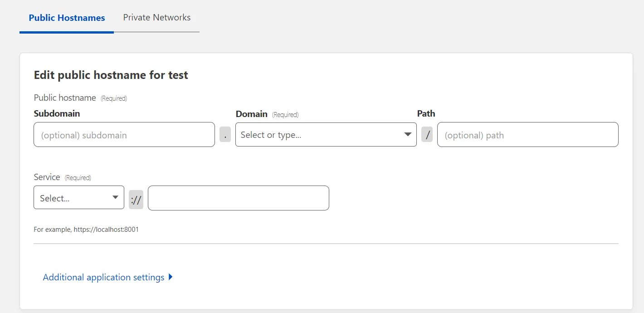Click the Additional application settings link

point(104,277)
